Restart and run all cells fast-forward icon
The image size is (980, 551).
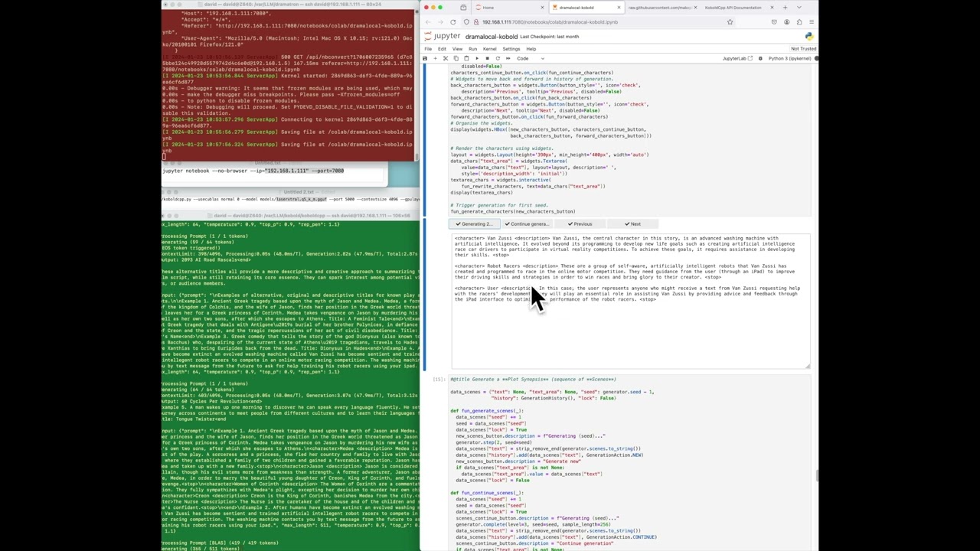point(508,58)
